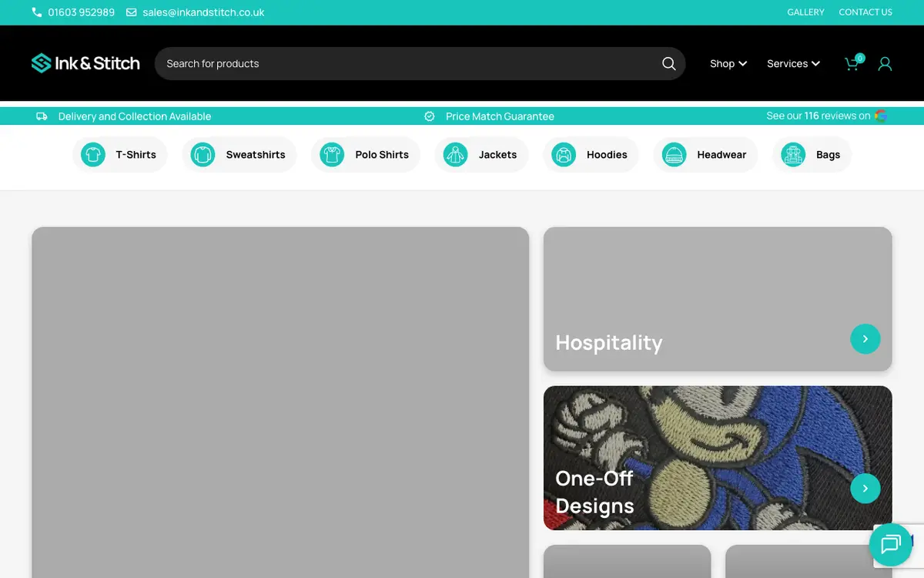This screenshot has width=924, height=578.
Task: Open the user account icon
Action: 885,64
